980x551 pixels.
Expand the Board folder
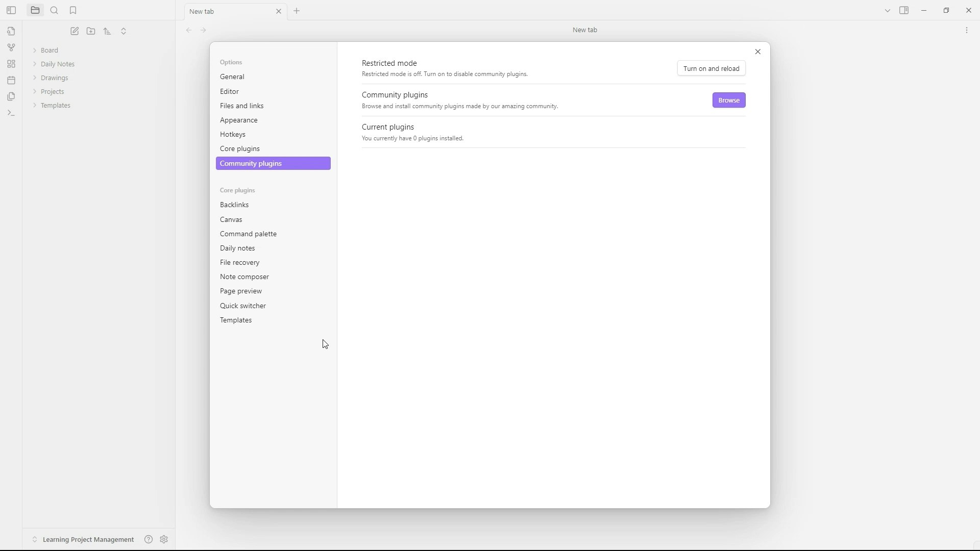(x=50, y=50)
